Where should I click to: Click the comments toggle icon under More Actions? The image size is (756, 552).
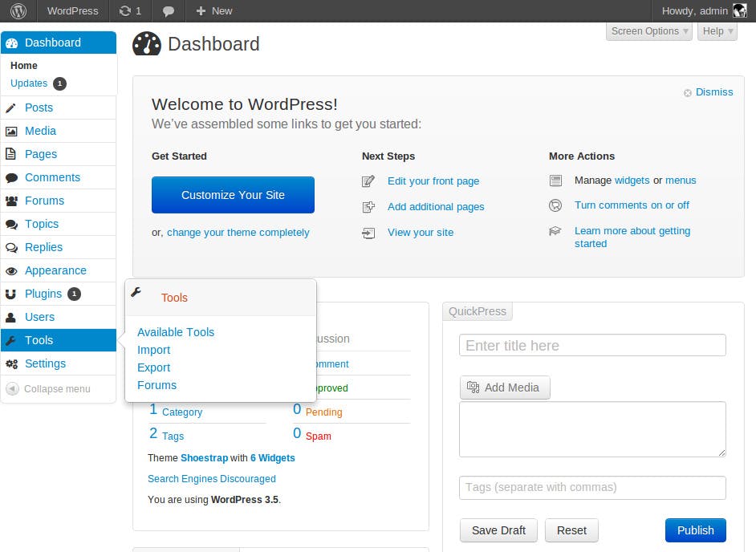tap(555, 205)
